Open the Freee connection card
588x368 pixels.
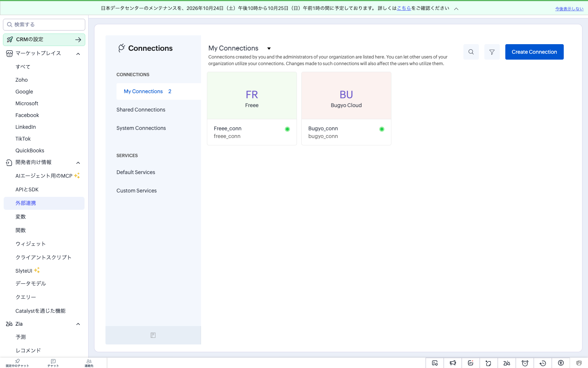(x=252, y=109)
